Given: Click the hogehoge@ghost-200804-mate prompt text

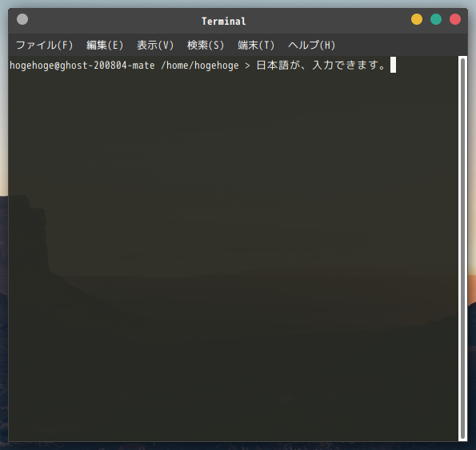Looking at the screenshot, I should [82, 66].
